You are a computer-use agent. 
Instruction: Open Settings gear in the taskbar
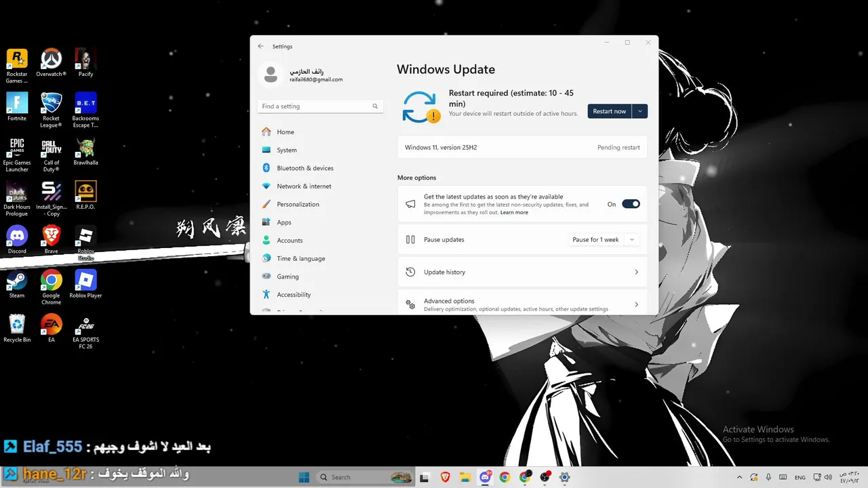(x=564, y=477)
